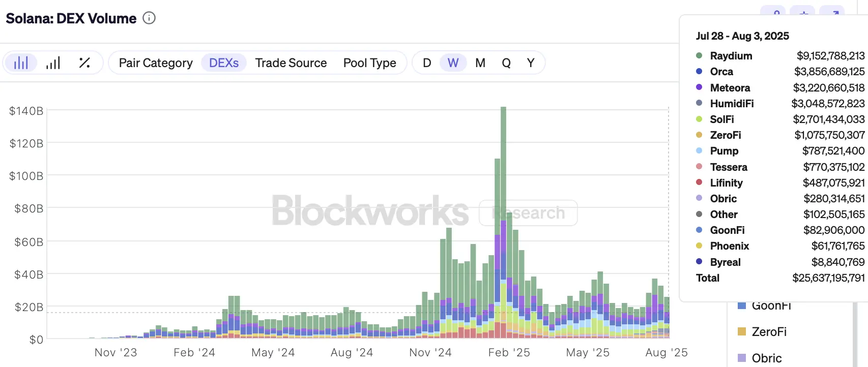Click the tallest bar near Feb '25
The width and height of the screenshot is (868, 367).
point(504,222)
